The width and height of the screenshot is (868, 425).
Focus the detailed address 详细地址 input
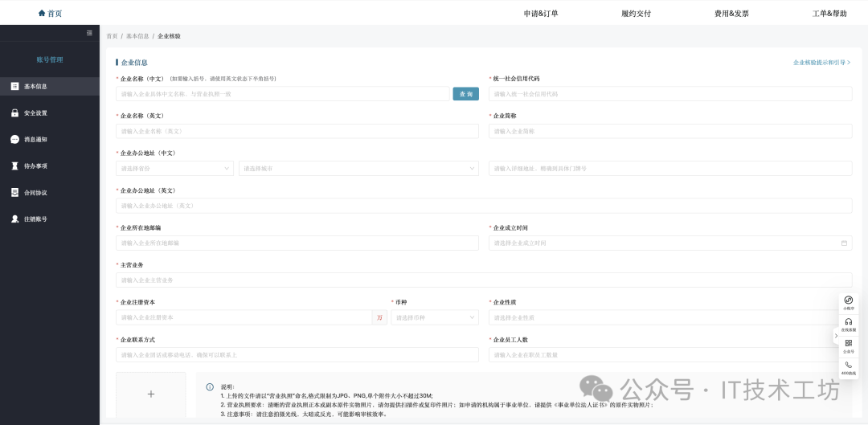pyautogui.click(x=670, y=168)
